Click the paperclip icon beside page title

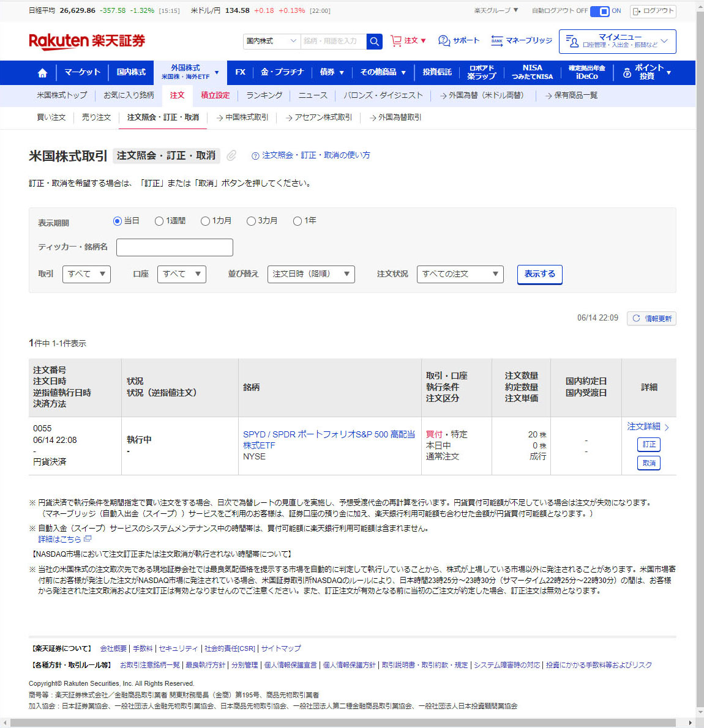[231, 155]
